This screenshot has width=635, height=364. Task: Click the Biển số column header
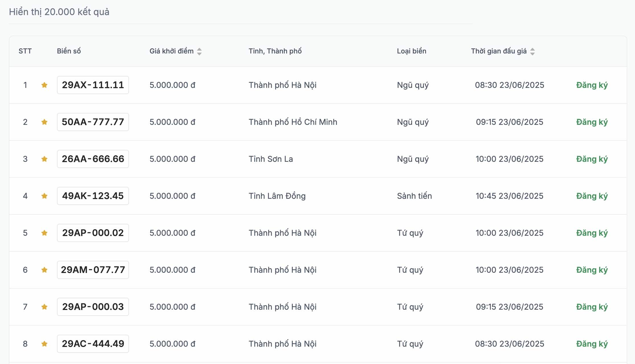tap(69, 51)
